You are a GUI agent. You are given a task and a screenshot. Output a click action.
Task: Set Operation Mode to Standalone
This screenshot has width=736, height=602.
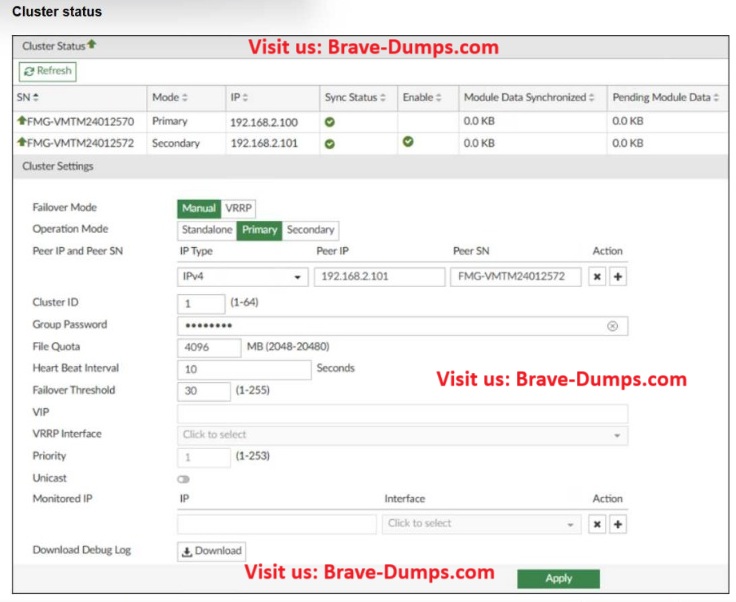click(207, 229)
